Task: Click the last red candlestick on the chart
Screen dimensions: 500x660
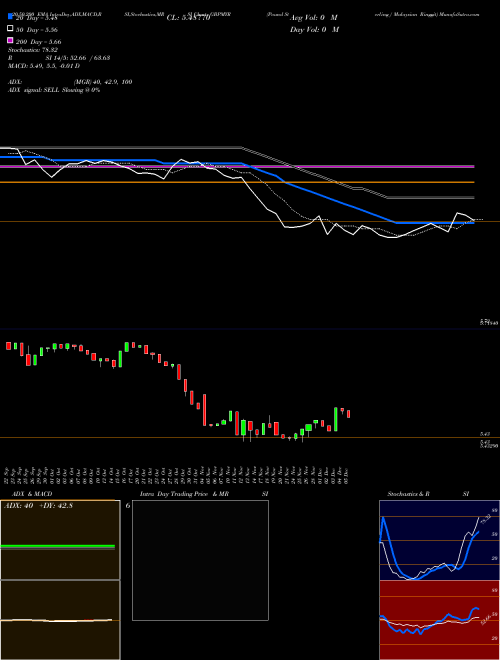Action: (x=348, y=414)
